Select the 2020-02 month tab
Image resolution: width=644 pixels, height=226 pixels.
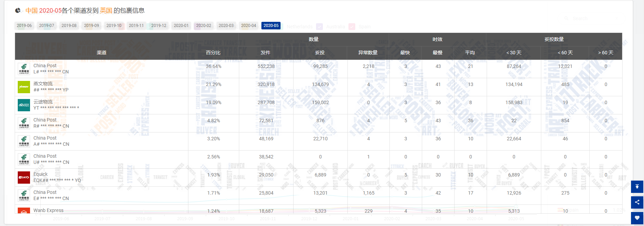click(204, 26)
